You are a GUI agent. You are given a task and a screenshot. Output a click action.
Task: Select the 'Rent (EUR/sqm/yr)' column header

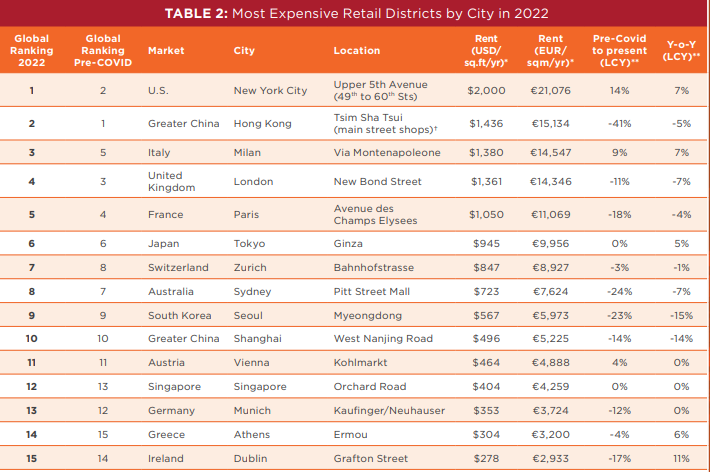[x=550, y=50]
